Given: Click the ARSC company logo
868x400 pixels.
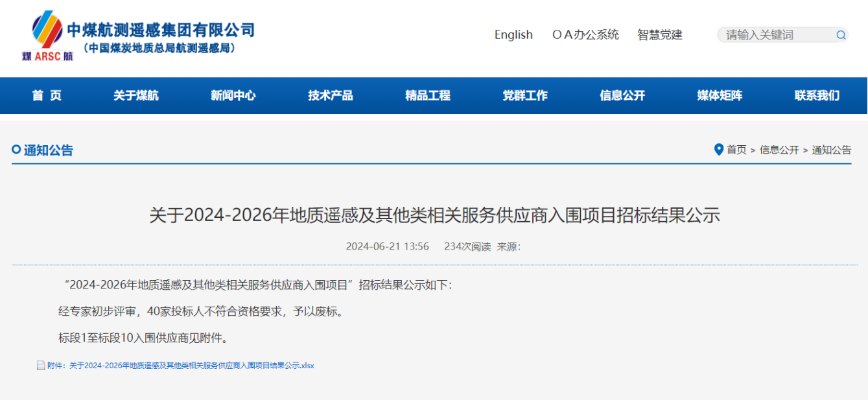Looking at the screenshot, I should click(x=47, y=36).
